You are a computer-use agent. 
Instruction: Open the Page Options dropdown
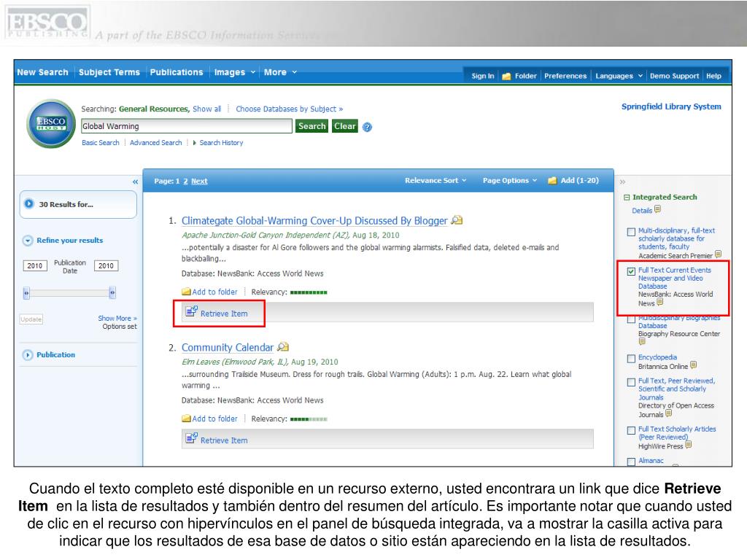pyautogui.click(x=510, y=181)
